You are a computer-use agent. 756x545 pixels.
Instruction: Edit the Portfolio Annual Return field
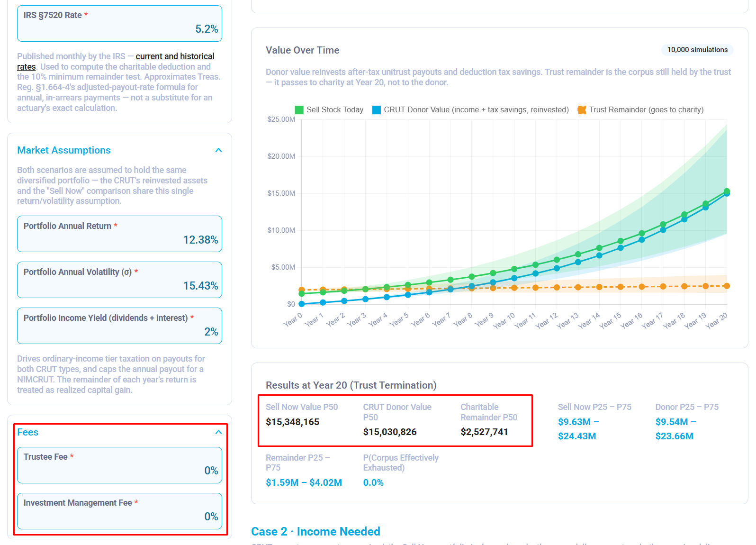coord(119,234)
